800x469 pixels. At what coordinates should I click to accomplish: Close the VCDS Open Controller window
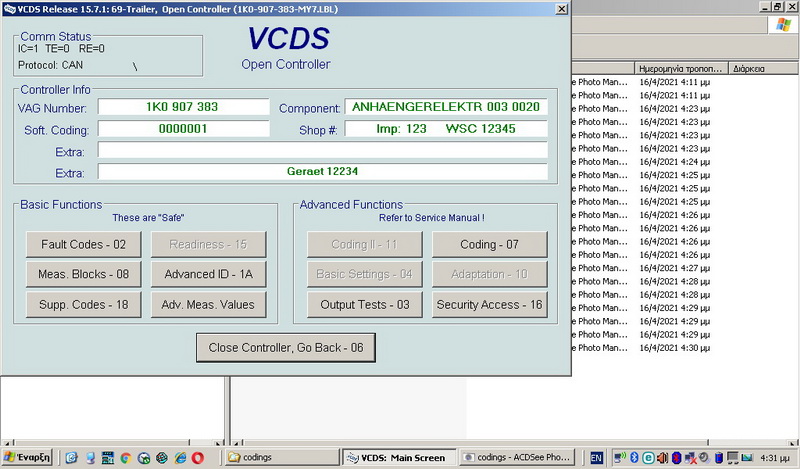[561, 9]
